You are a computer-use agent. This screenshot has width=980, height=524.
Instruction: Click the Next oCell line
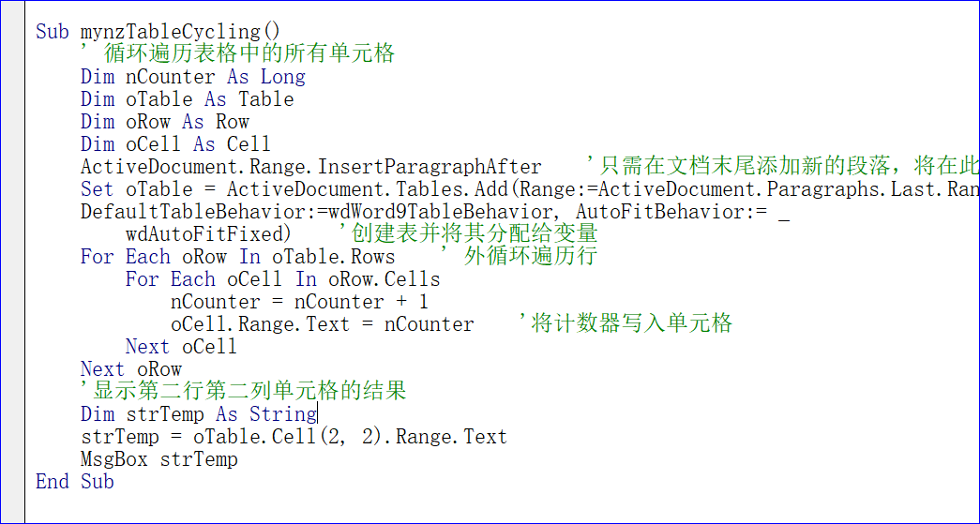tap(181, 347)
